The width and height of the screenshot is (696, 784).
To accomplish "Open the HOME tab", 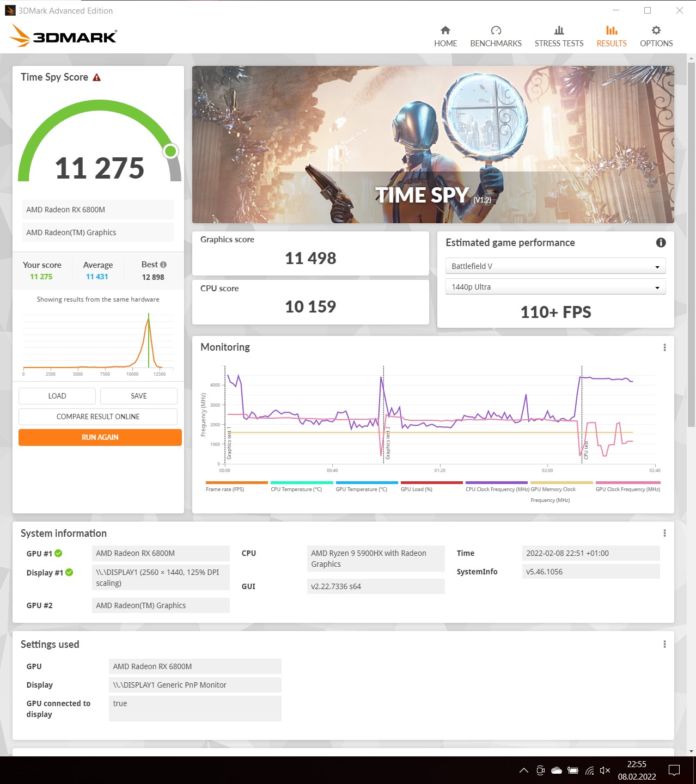I will pyautogui.click(x=445, y=36).
